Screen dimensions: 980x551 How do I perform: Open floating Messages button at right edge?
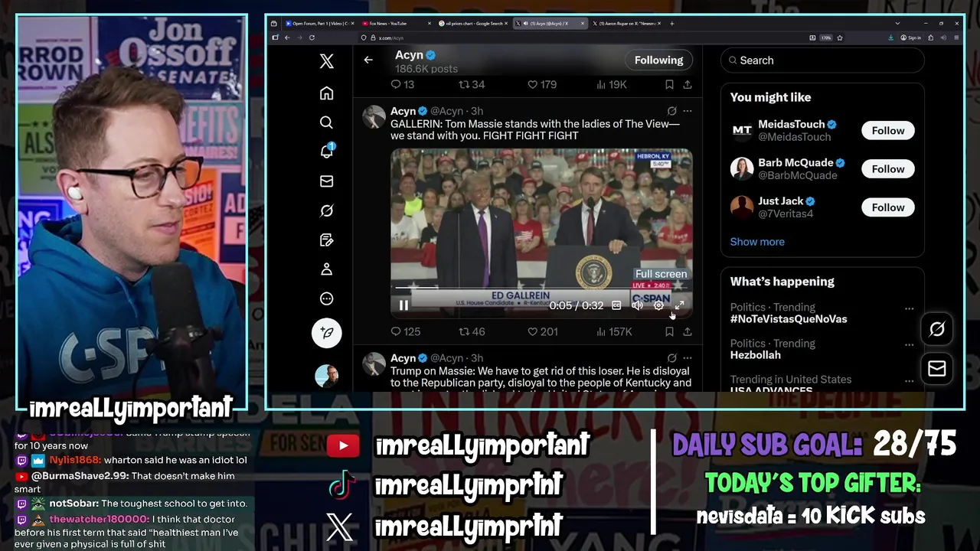(x=936, y=369)
